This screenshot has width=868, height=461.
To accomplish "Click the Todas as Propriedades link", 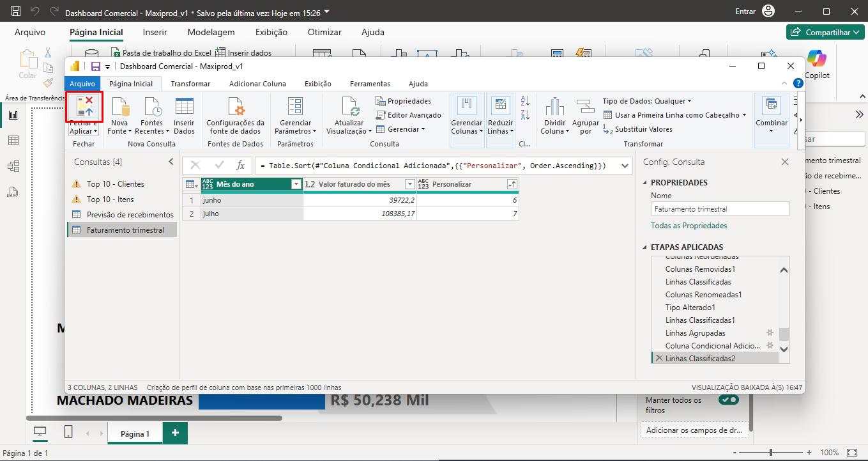I will click(x=689, y=226).
